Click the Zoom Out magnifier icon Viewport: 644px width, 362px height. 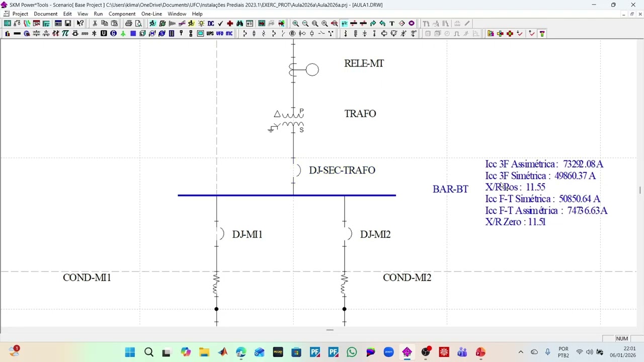coord(305,23)
